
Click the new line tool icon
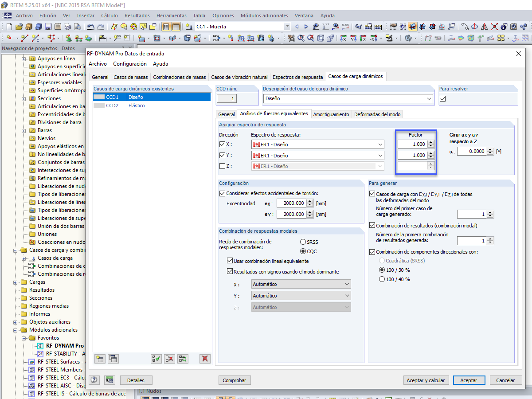click(x=25, y=38)
